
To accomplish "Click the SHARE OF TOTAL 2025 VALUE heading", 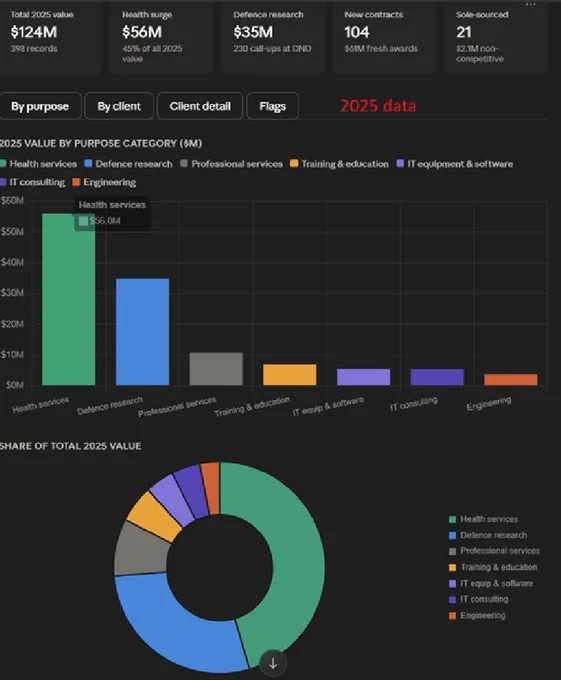I will pyautogui.click(x=71, y=446).
